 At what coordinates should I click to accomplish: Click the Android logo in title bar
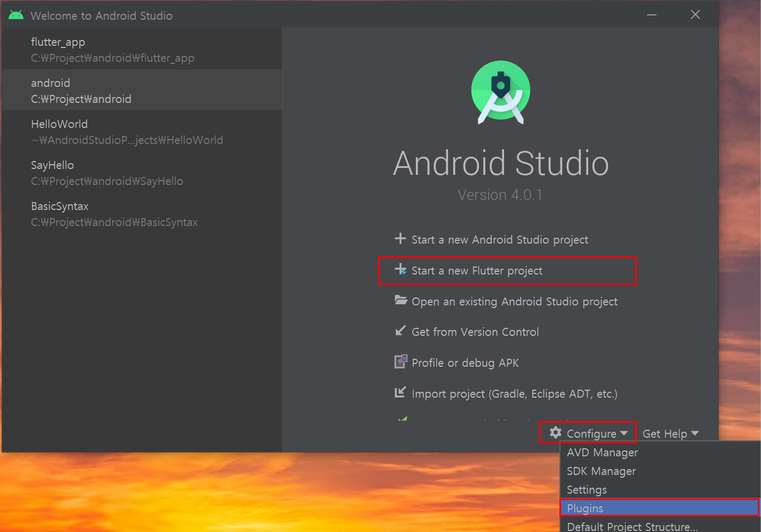[x=16, y=15]
